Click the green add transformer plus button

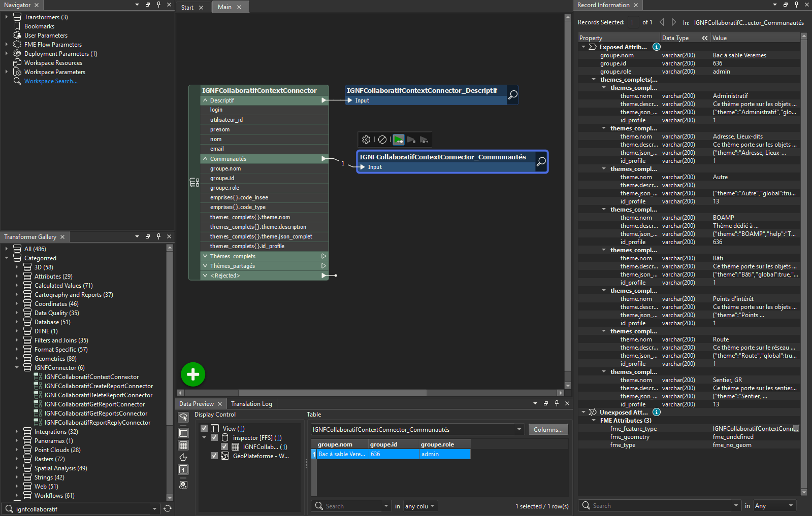coord(193,374)
